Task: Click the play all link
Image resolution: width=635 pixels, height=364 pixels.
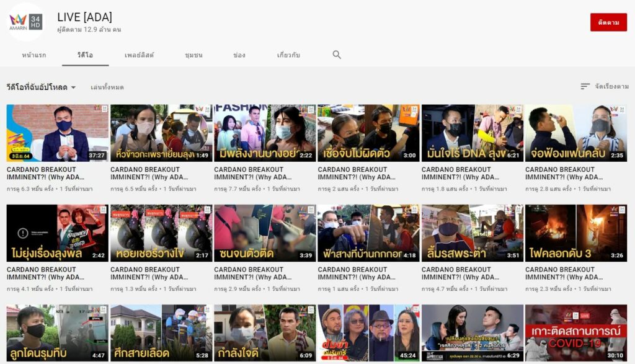Action: tap(107, 87)
